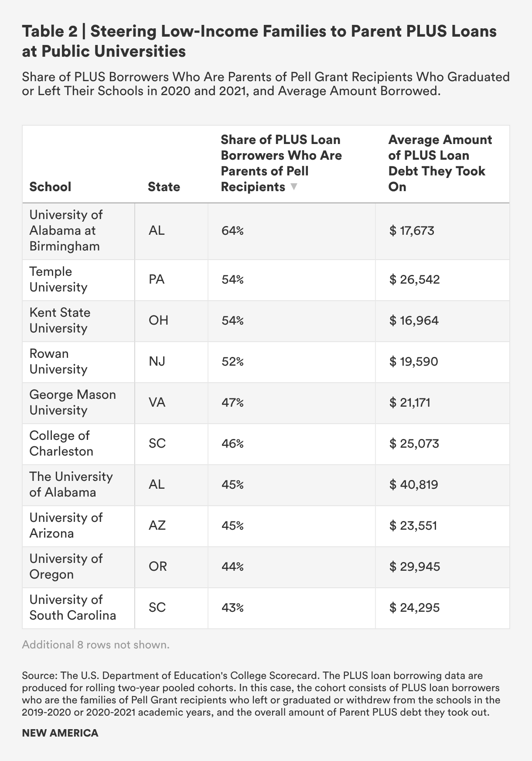
Task: Click the Kent State University cell
Action: pos(60,320)
